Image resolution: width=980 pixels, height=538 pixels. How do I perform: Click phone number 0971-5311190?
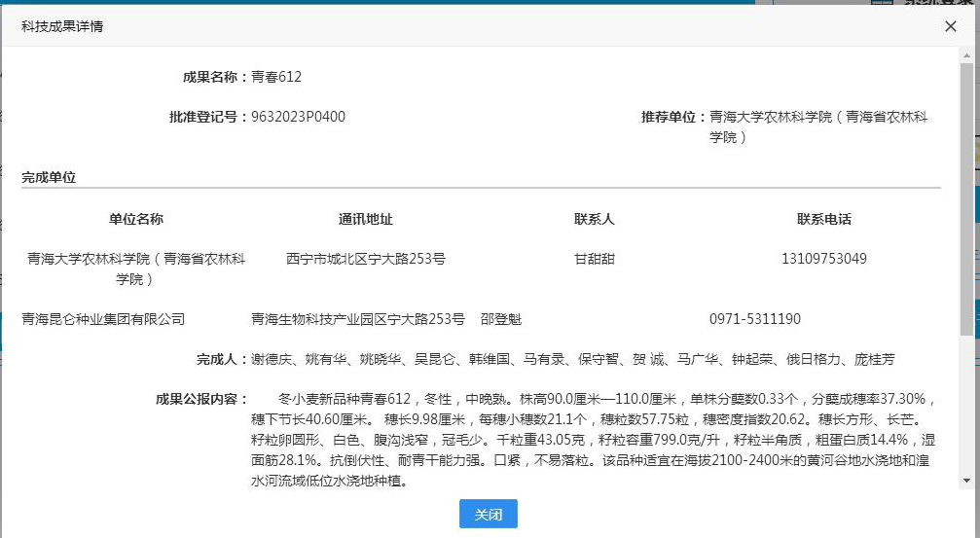[755, 319]
